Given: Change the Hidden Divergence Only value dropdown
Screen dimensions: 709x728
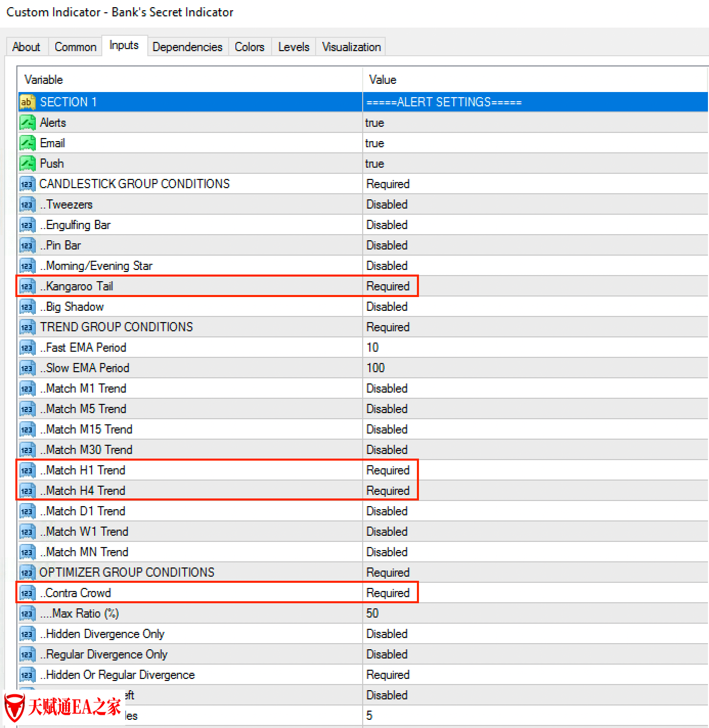Looking at the screenshot, I should point(387,634).
